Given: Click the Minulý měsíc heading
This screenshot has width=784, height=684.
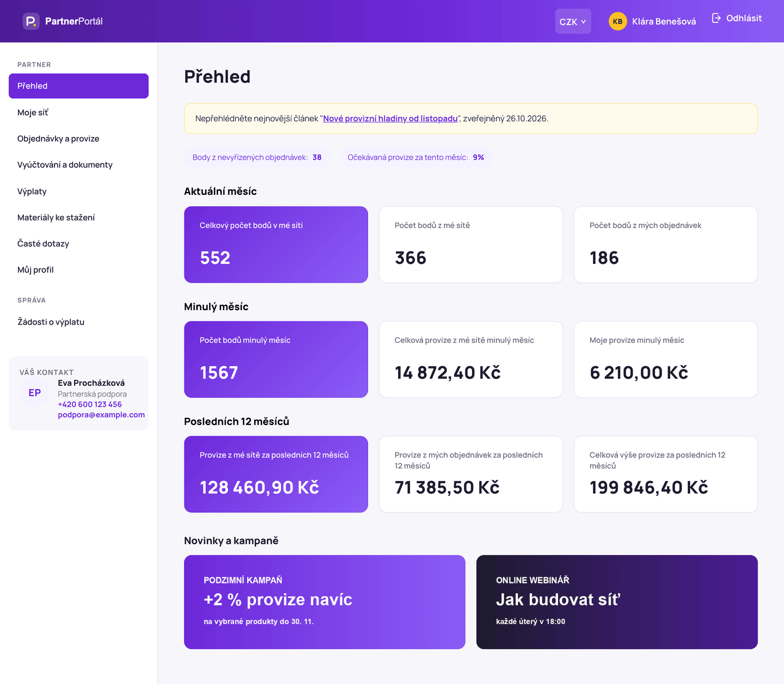Looking at the screenshot, I should click(216, 307).
